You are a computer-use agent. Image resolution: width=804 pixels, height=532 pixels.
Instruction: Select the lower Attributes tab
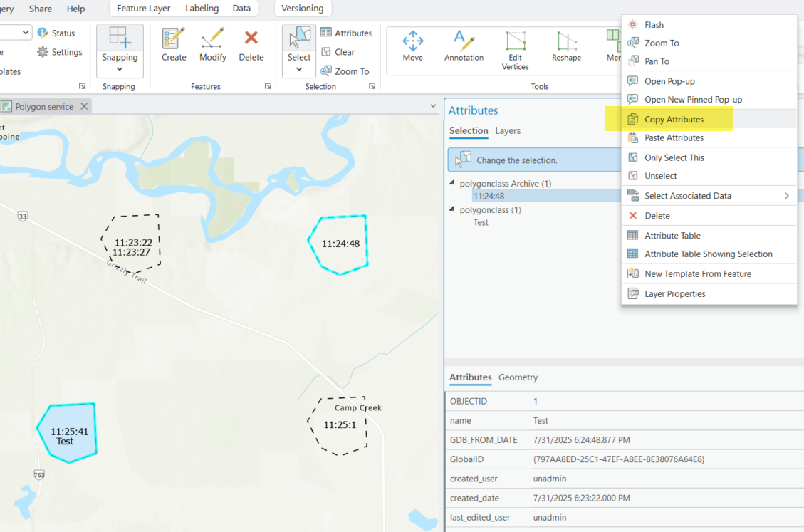470,377
